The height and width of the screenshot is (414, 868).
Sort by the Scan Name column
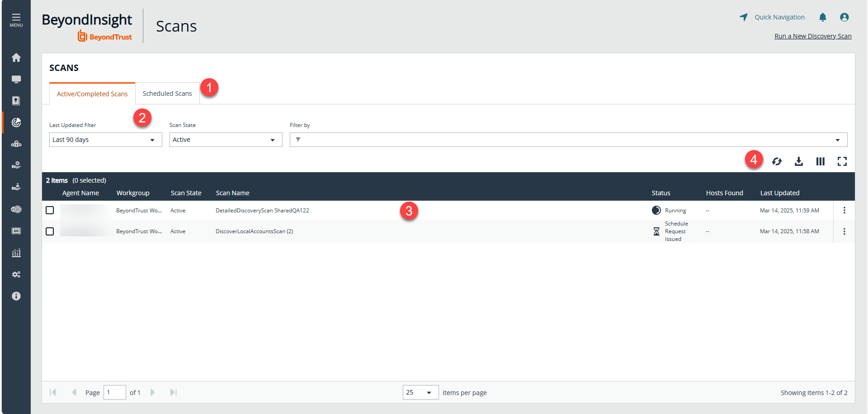coord(233,193)
